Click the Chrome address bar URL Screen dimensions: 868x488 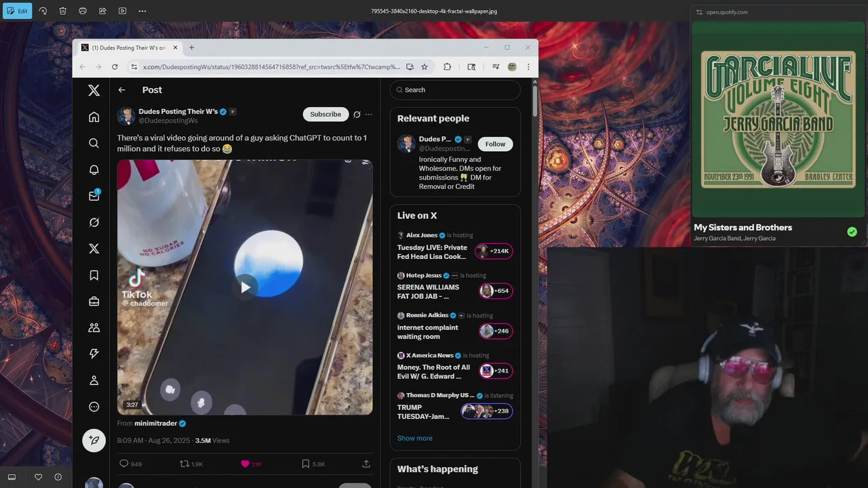click(271, 66)
